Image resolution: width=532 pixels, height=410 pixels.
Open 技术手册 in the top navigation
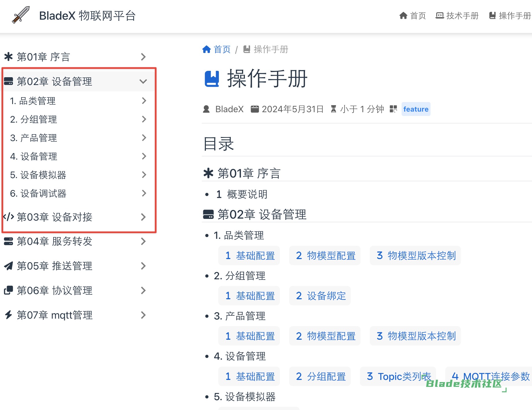pos(457,16)
